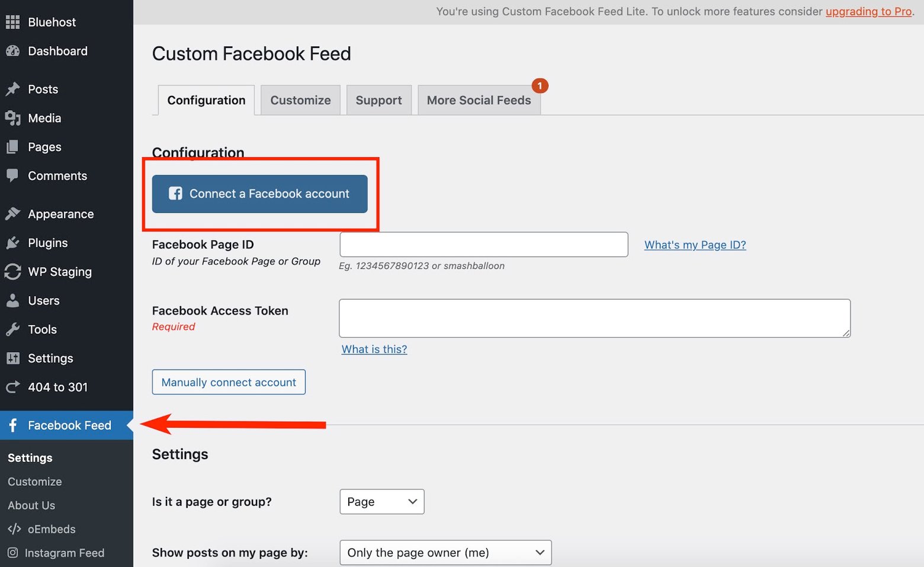Image resolution: width=924 pixels, height=567 pixels.
Task: Open the show posts by dropdown
Action: tap(445, 552)
